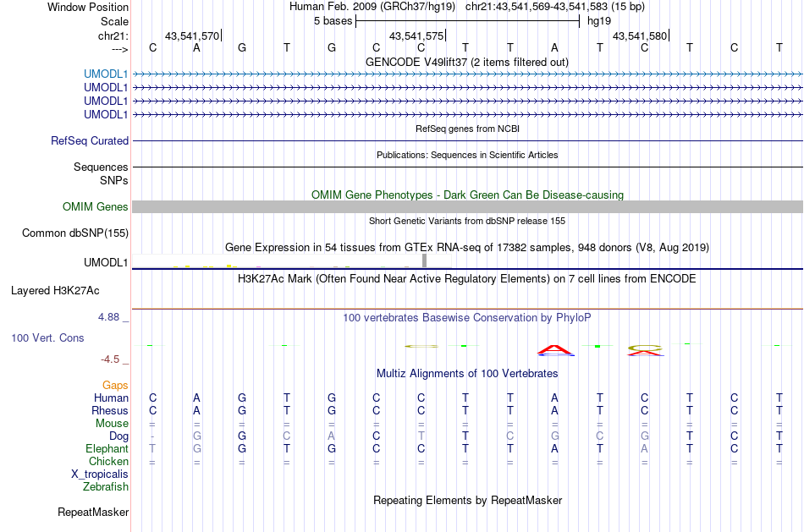Select the Rhesus alignment row label
This screenshot has height=532, width=804.
(x=110, y=411)
